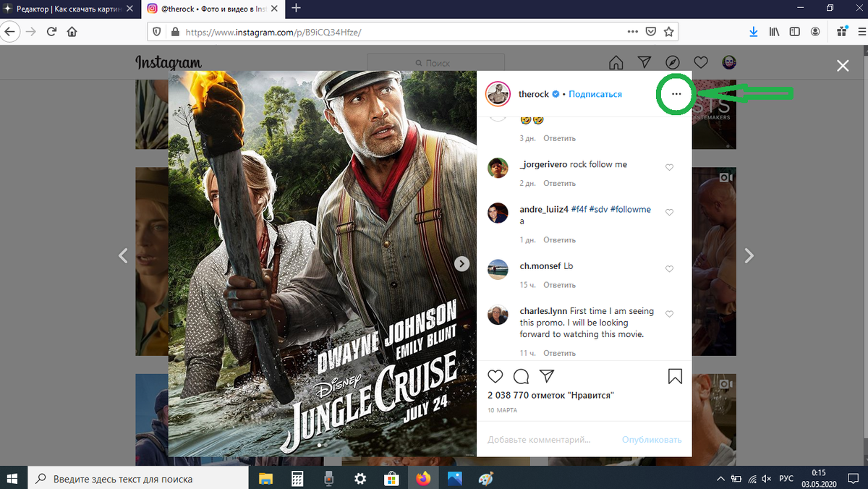Go to next post arrow
868x489 pixels.
(x=749, y=255)
